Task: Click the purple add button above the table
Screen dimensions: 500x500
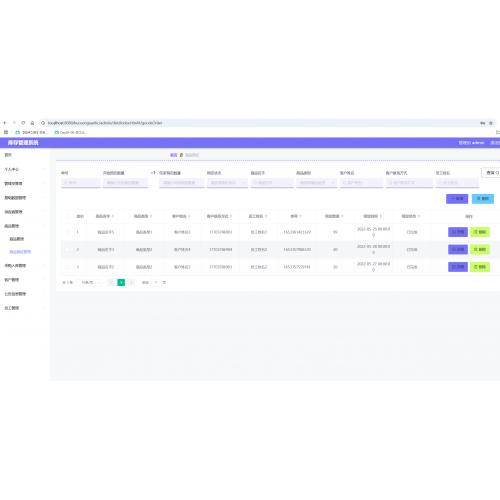Action: (x=457, y=199)
